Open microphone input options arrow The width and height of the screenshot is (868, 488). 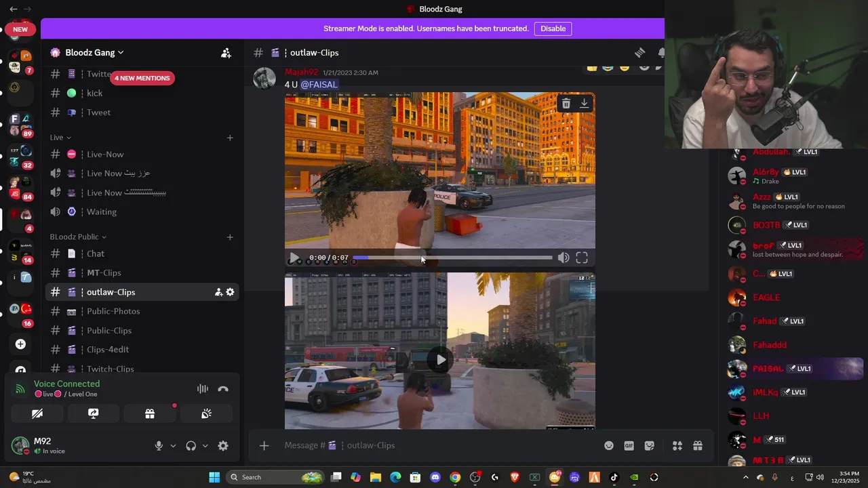click(173, 446)
